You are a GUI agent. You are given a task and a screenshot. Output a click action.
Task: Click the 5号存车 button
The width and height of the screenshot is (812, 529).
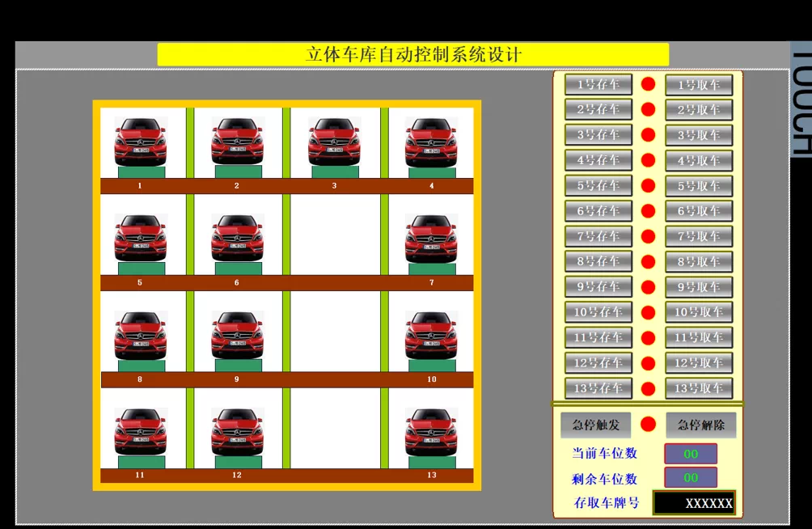(x=598, y=185)
